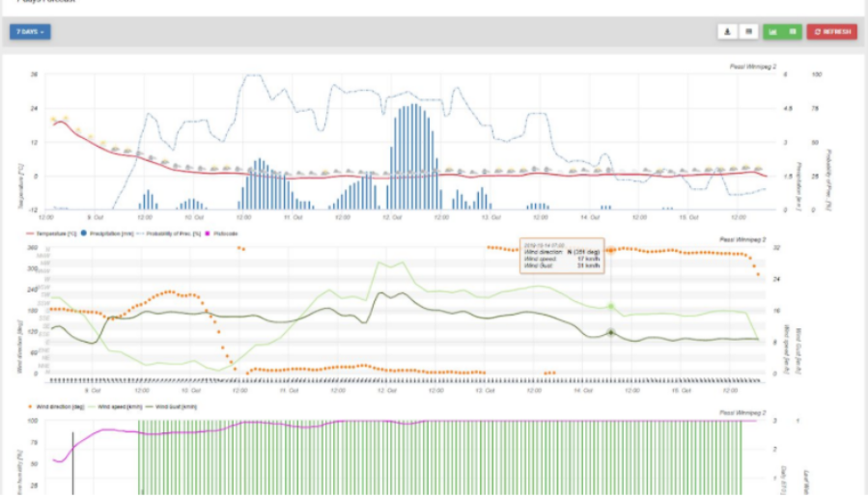The image size is (868, 498).
Task: Click the highlighted wind gust point on dark-green line
Action: [611, 333]
